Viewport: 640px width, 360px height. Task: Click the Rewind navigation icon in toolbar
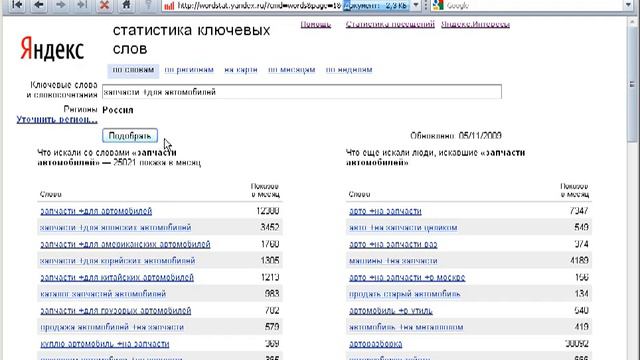pos(17,5)
